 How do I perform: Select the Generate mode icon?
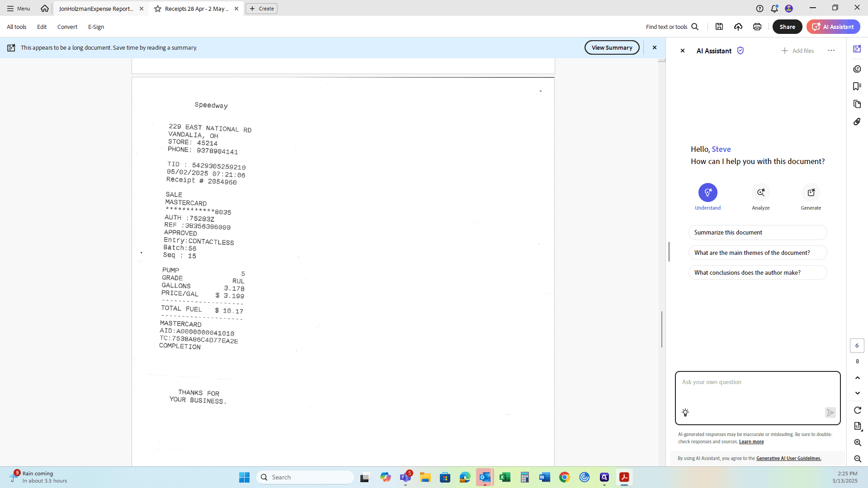click(x=811, y=192)
